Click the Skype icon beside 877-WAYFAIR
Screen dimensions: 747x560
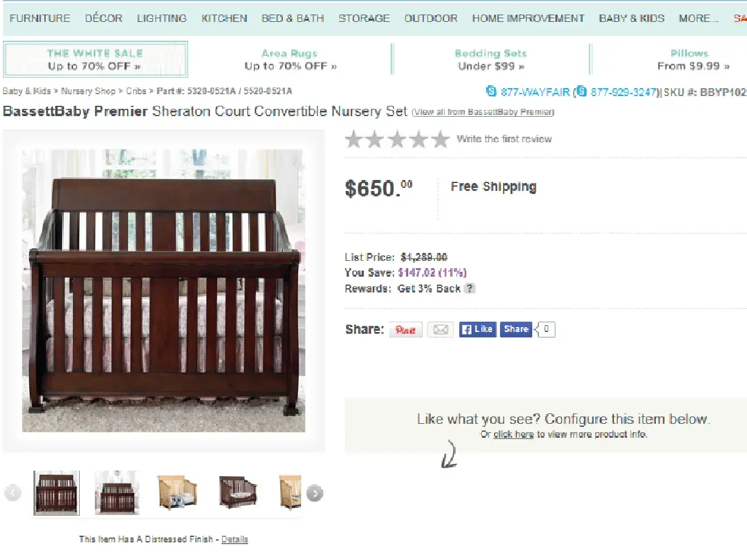tap(491, 91)
